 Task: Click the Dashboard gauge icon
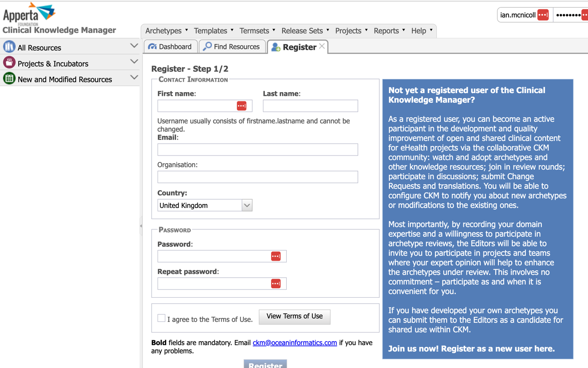point(152,47)
